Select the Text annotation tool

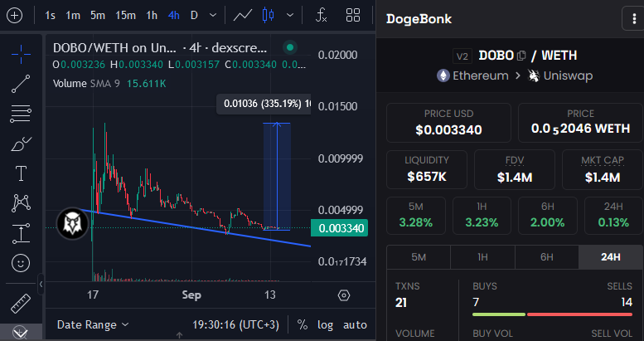coord(21,173)
